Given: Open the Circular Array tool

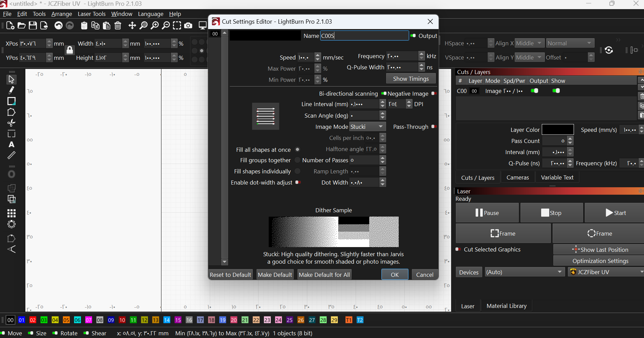Looking at the screenshot, I should click(12, 224).
